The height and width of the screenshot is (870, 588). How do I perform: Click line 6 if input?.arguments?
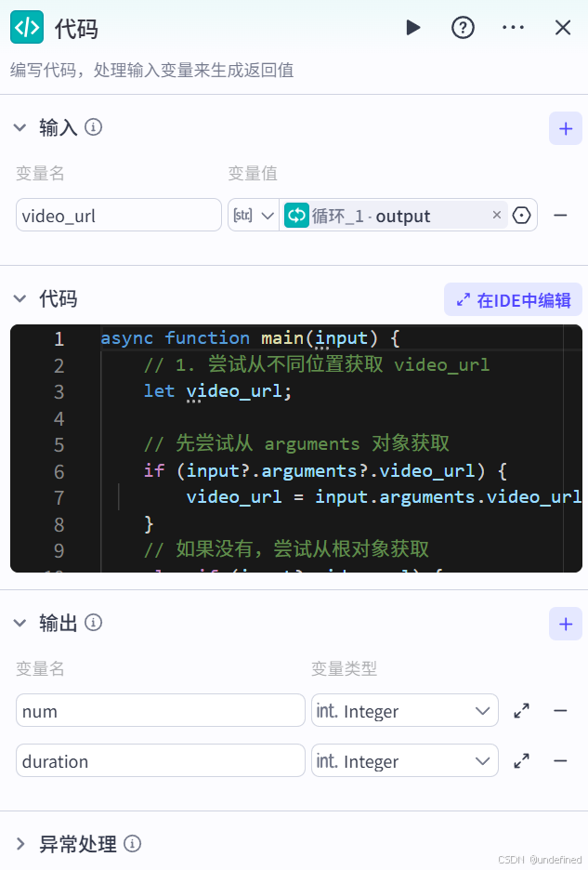(x=325, y=470)
